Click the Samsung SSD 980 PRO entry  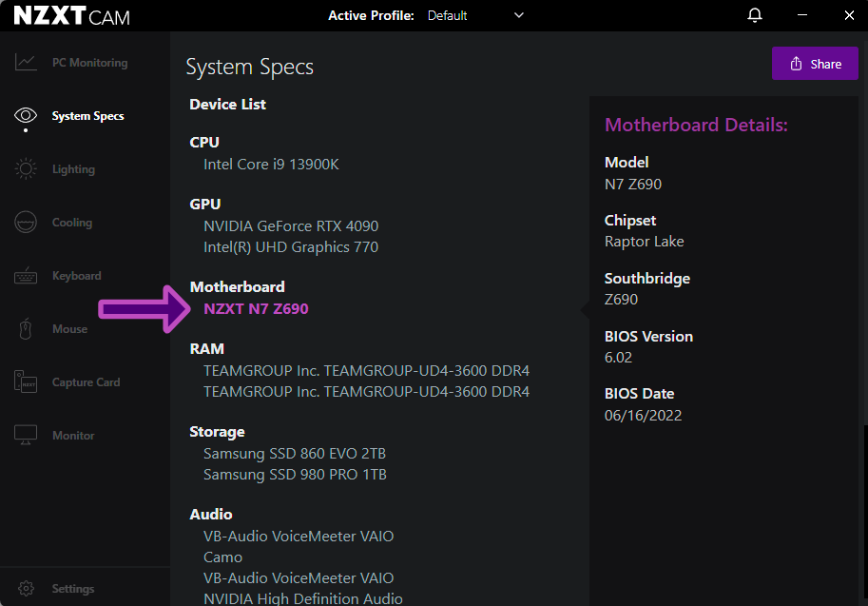[295, 474]
